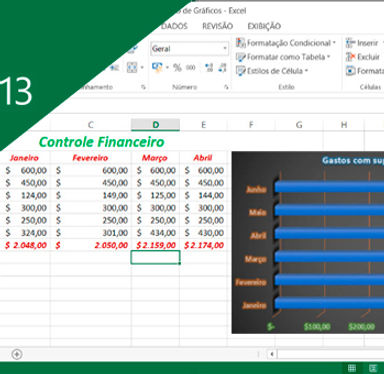Select the column D header
Image resolution: width=384 pixels, height=374 pixels.
click(x=155, y=125)
